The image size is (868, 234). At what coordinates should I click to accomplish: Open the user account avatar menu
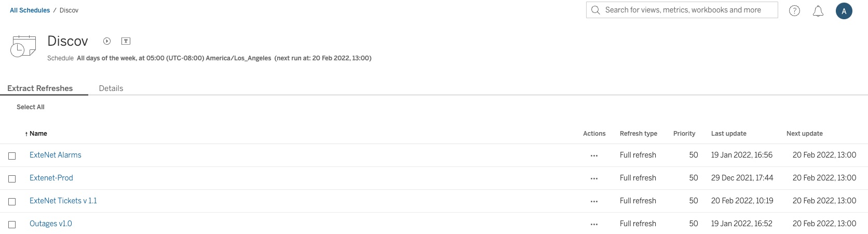pos(844,11)
